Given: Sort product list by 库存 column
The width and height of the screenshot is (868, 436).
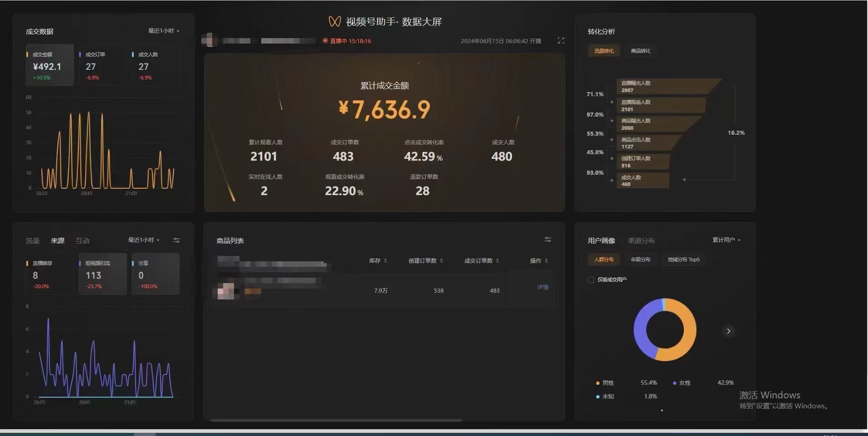Looking at the screenshot, I should click(378, 261).
